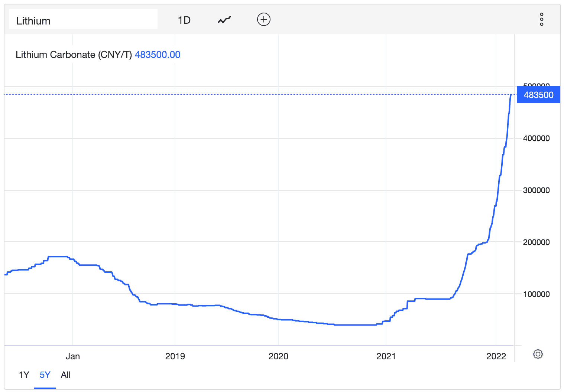The width and height of the screenshot is (564, 392).
Task: Click the 400000 axis label
Action: 536,138
